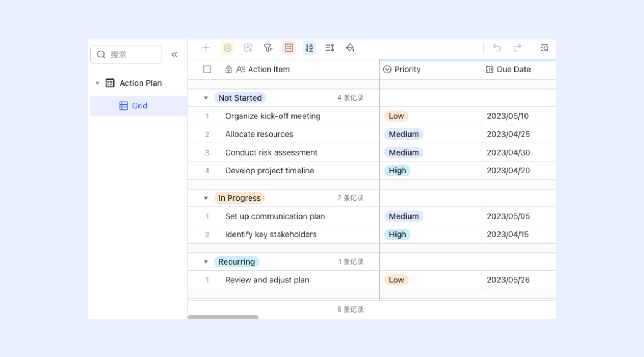
Task: Click Medium priority tag for communication plan
Action: point(404,216)
